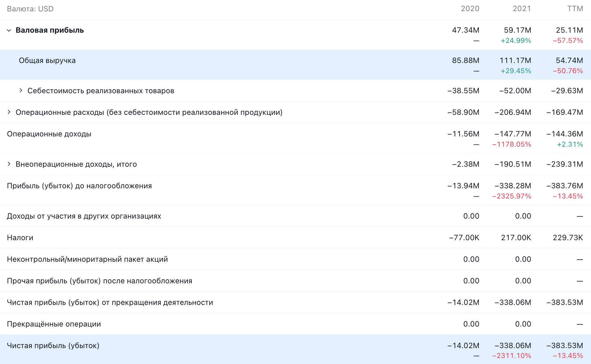Viewport: 591px width, 364px height.
Task: Click cost of goods value −38.55M
Action: [x=463, y=91]
